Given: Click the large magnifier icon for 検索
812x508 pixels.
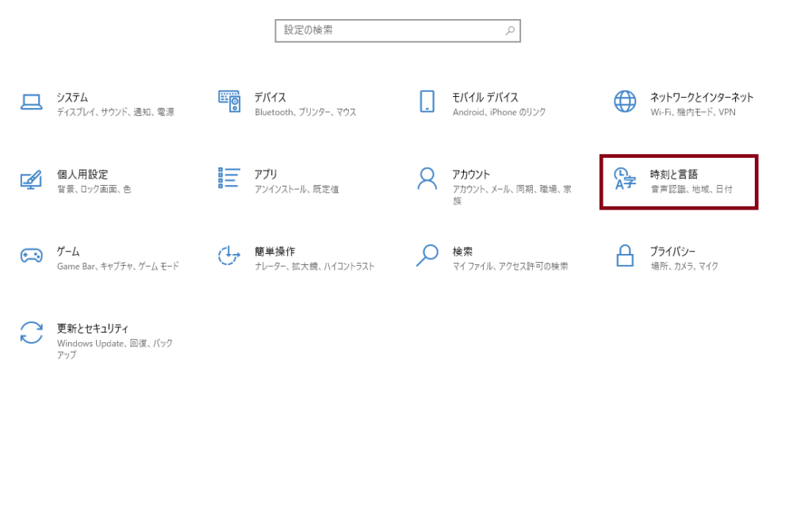Looking at the screenshot, I should point(427,255).
